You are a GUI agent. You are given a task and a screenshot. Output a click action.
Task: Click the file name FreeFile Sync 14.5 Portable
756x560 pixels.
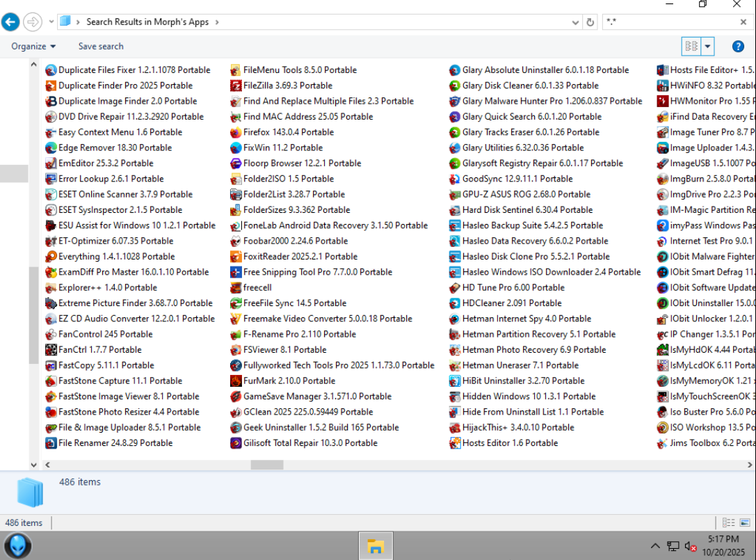(295, 303)
